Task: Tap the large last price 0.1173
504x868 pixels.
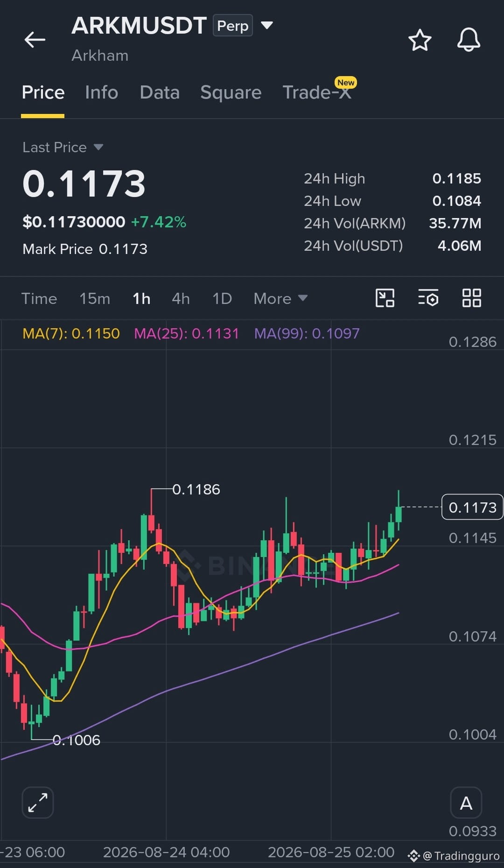Action: (84, 183)
